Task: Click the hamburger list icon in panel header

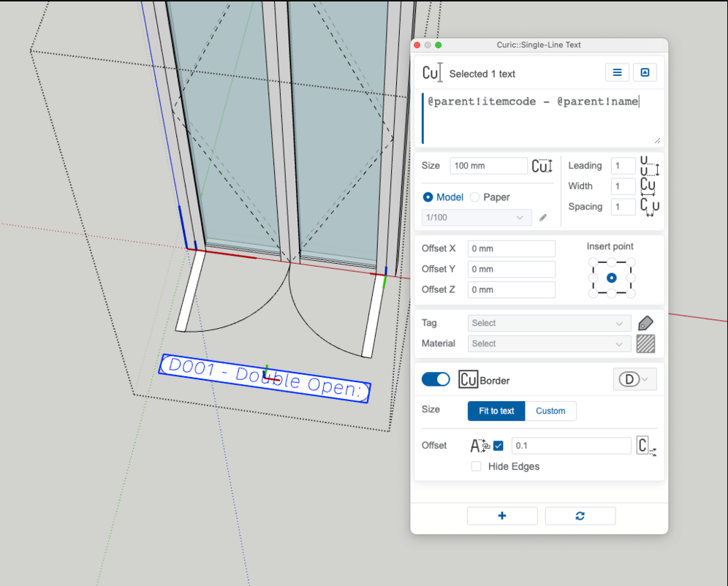Action: point(618,72)
